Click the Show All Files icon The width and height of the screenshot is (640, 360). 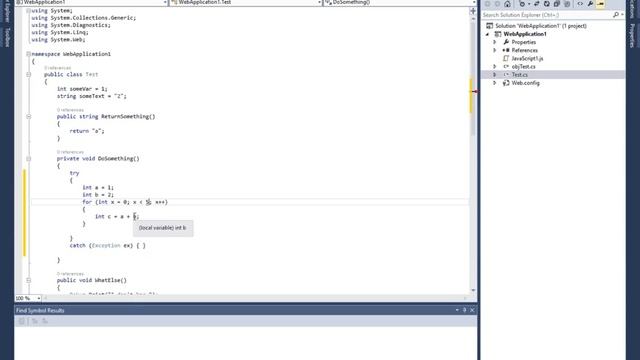[567, 4]
